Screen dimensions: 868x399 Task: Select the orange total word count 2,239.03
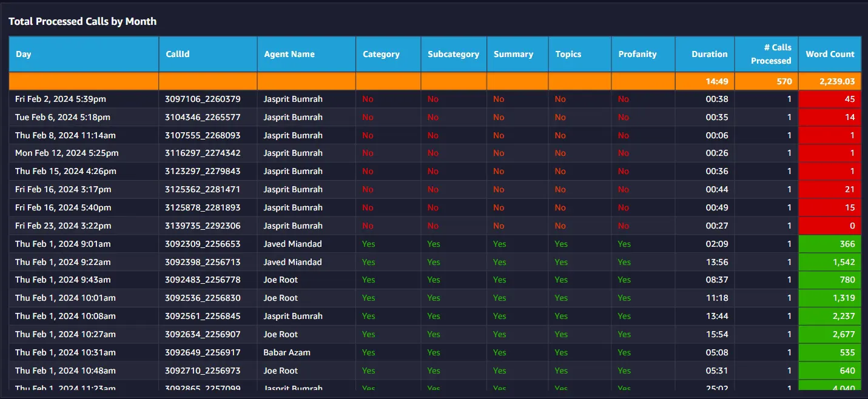pyautogui.click(x=830, y=81)
